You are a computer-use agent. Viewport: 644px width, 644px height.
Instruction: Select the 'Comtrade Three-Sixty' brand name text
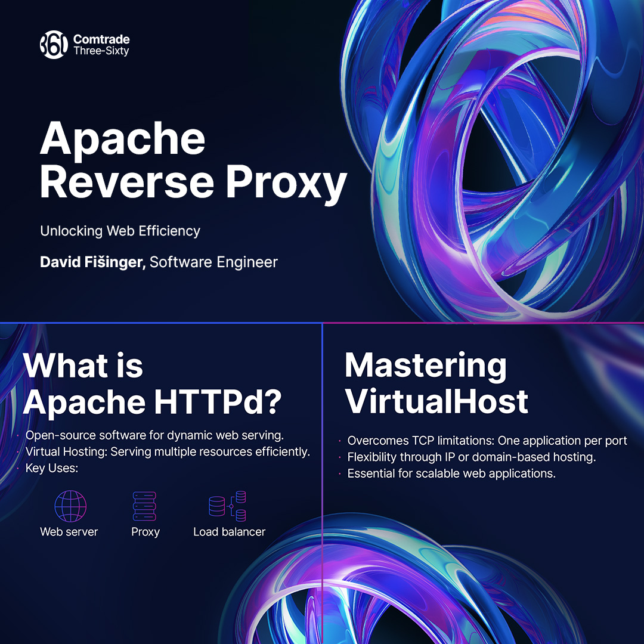pyautogui.click(x=101, y=45)
